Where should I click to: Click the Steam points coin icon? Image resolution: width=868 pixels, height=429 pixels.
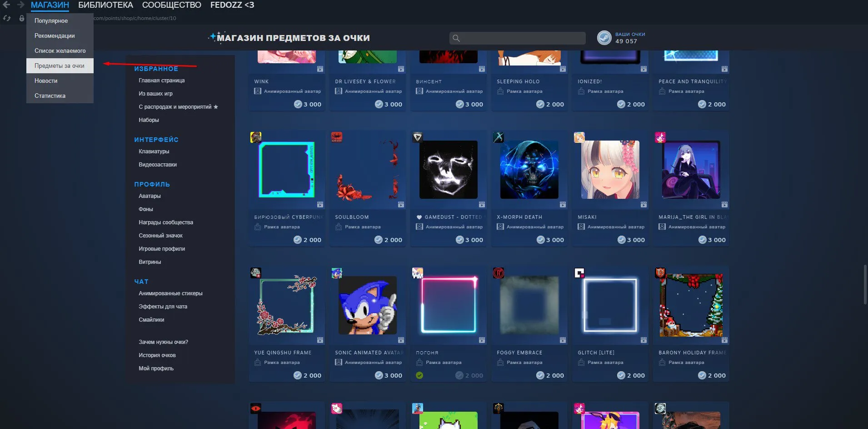tap(604, 38)
